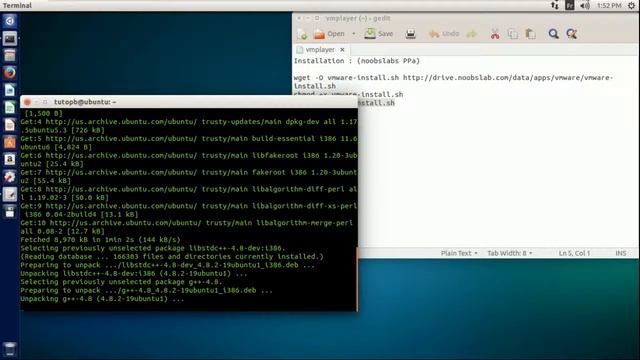640x360 pixels.
Task: Open the Files manager launcher icon
Action: [x=10, y=56]
